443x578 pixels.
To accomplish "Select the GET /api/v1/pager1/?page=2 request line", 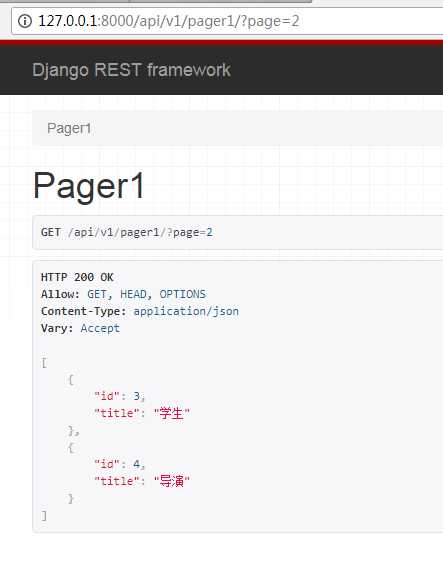I will coord(127,232).
